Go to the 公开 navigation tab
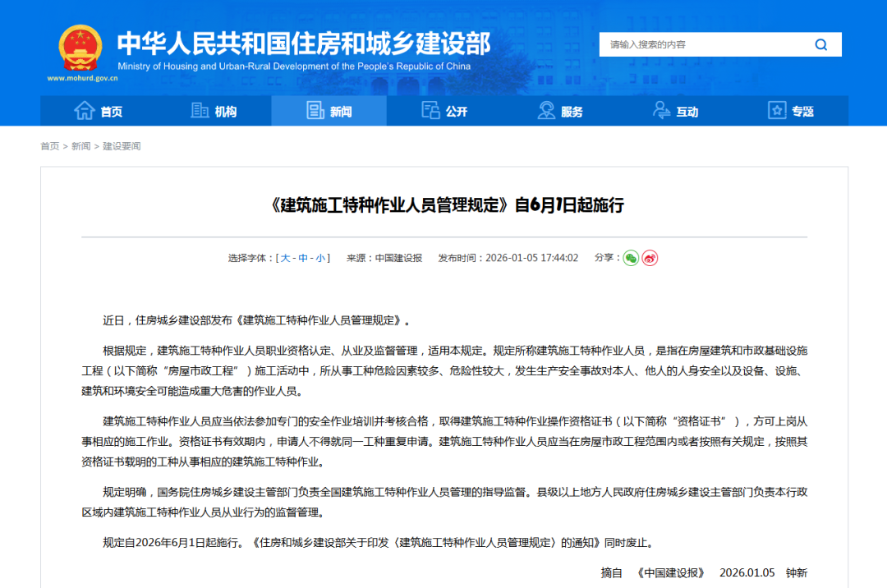887x588 pixels. click(x=444, y=111)
